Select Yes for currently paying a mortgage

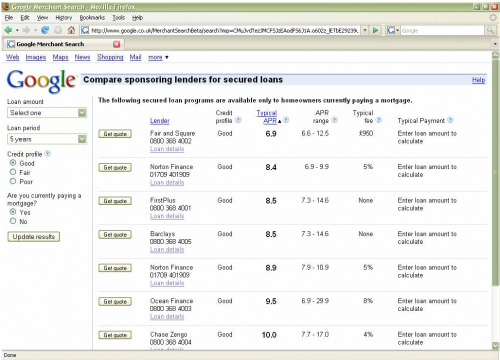coord(13,212)
